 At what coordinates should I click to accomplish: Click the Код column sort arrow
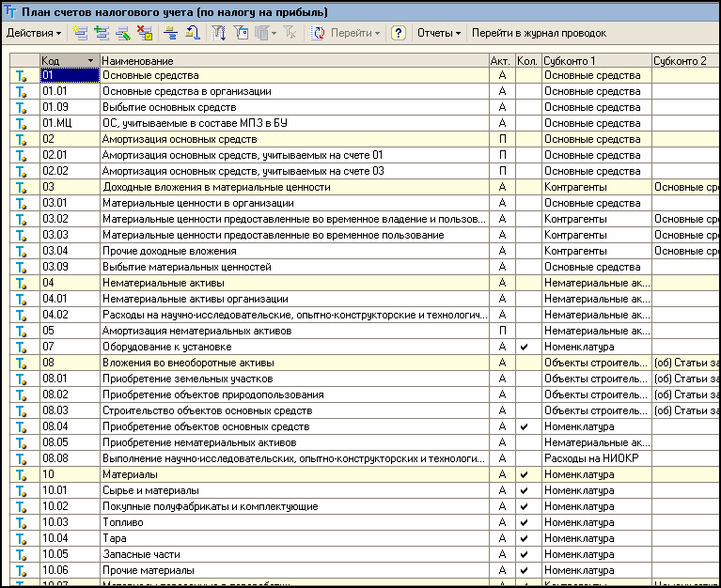pyautogui.click(x=90, y=61)
